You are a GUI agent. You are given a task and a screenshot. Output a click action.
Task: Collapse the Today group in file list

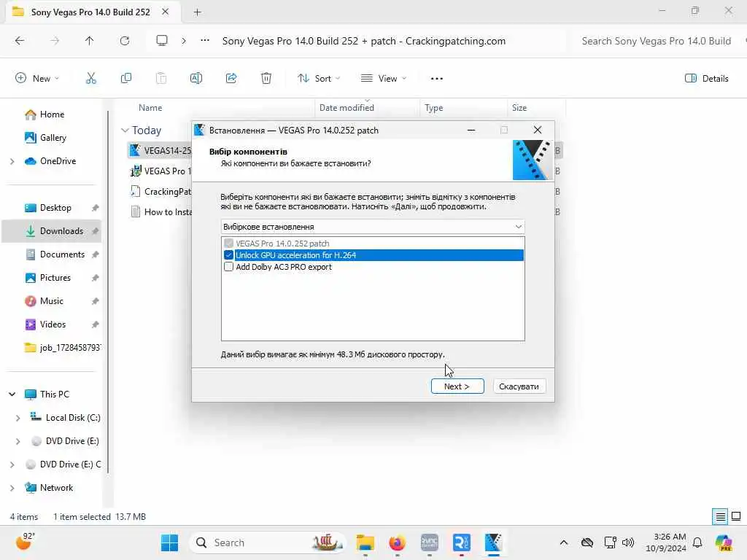pyautogui.click(x=125, y=130)
